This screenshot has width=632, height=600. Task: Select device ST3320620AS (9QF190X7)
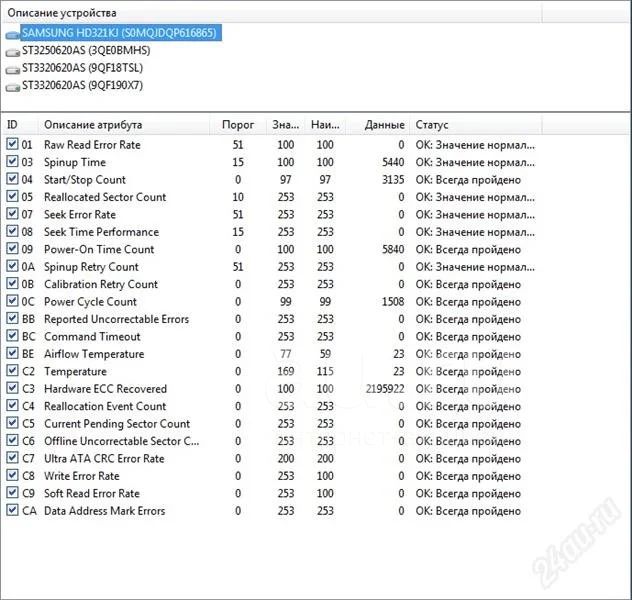point(82,85)
